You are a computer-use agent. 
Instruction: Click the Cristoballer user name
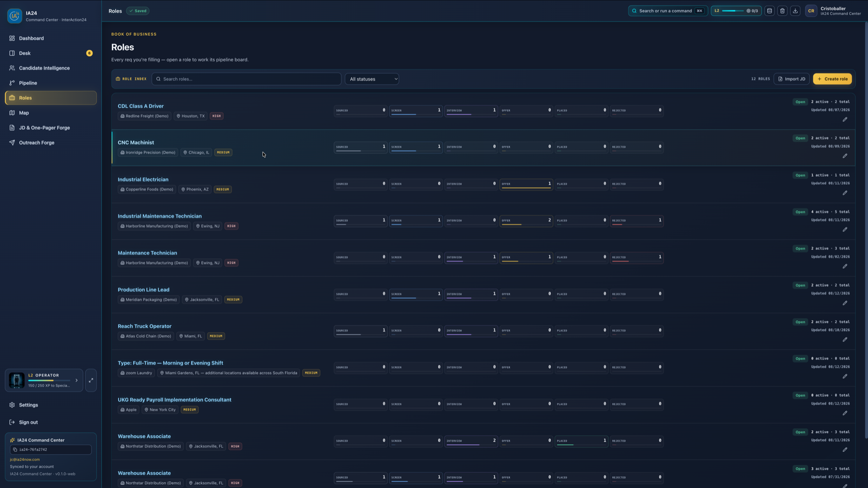pyautogui.click(x=833, y=8)
